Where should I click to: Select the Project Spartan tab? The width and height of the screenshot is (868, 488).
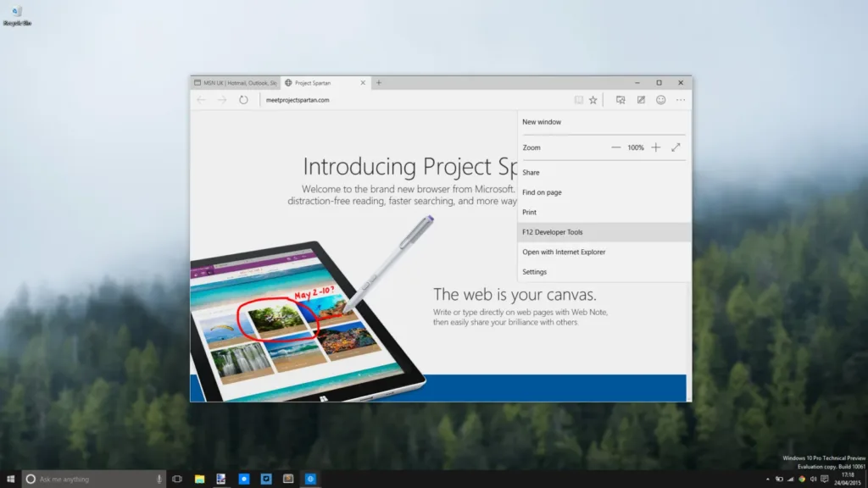pos(325,83)
